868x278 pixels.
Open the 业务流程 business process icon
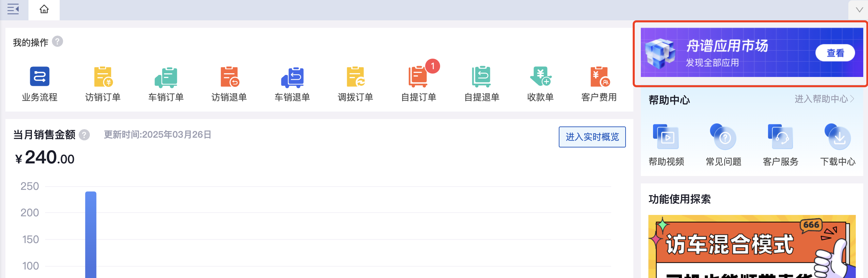[40, 77]
